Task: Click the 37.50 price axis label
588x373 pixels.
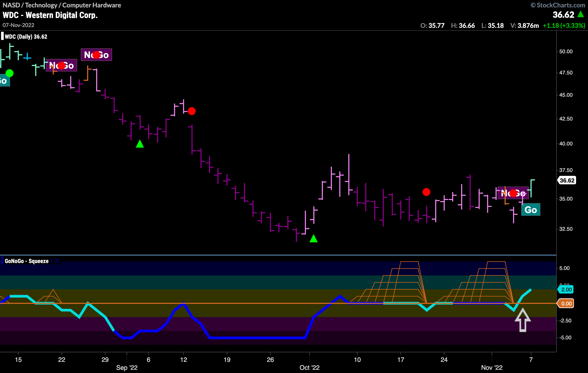Action: pyautogui.click(x=566, y=170)
